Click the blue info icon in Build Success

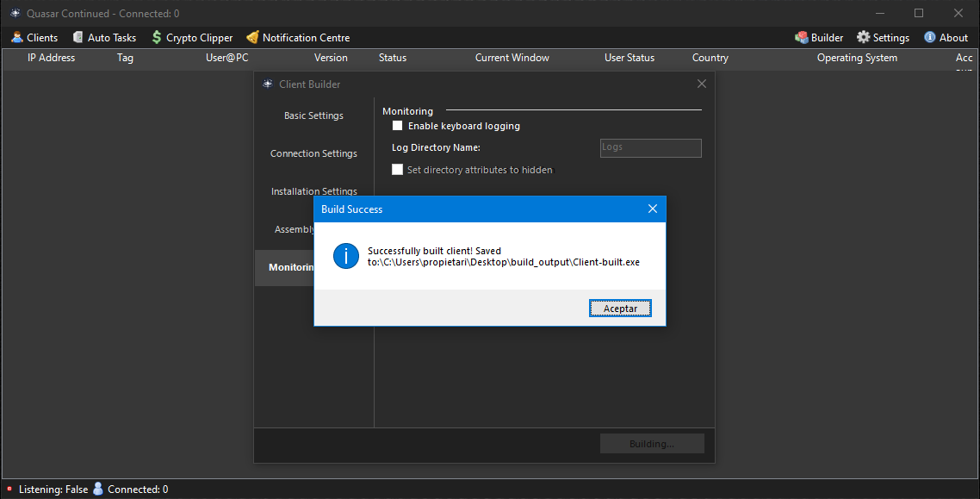pyautogui.click(x=345, y=256)
